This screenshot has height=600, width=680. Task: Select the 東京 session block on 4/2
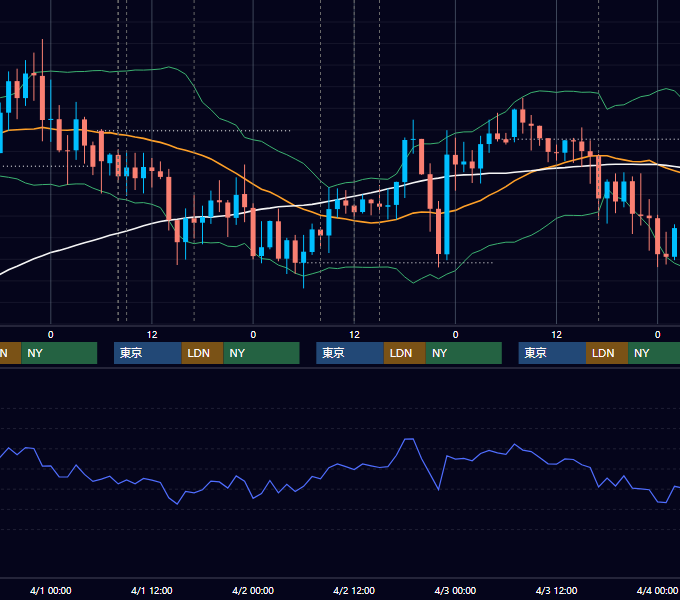(350, 353)
